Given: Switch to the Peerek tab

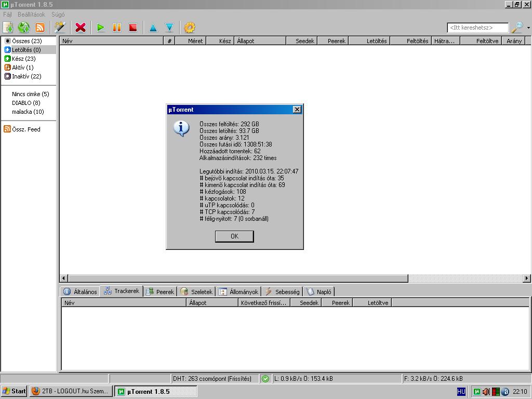Looking at the screenshot, I should (160, 291).
